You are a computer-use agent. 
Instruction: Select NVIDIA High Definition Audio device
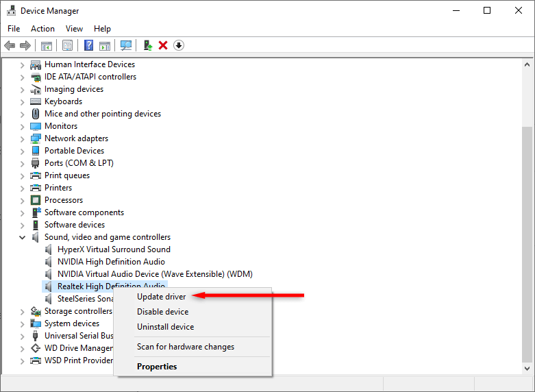(x=111, y=262)
